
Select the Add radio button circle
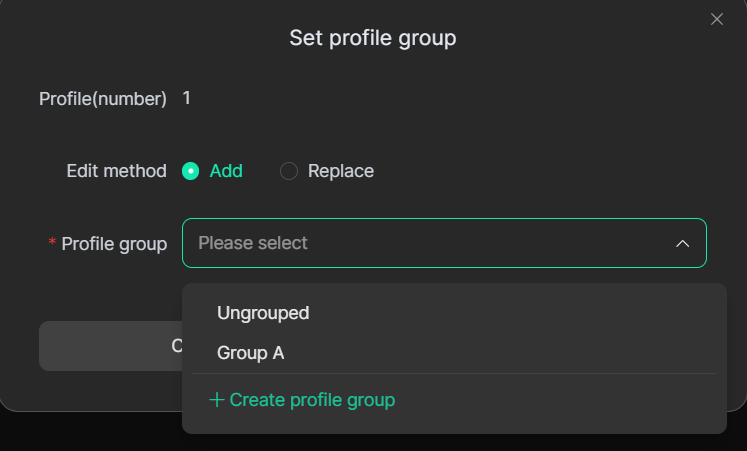tap(191, 171)
